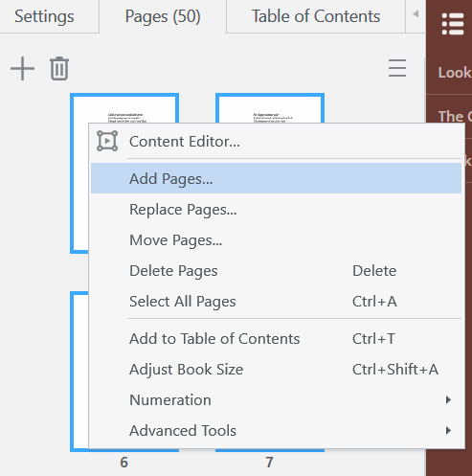The height and width of the screenshot is (476, 472).
Task: Expand the Numeration submenu arrow
Action: point(448,399)
